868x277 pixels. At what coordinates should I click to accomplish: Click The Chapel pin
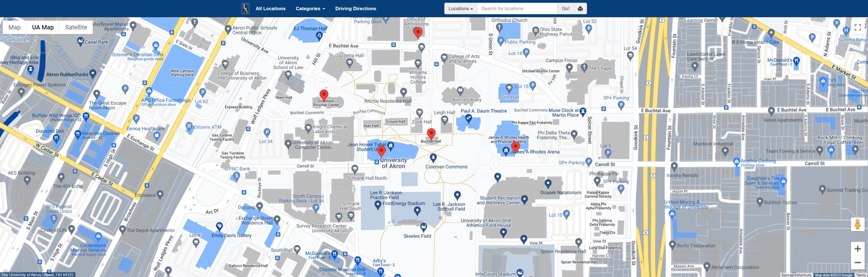coord(584,68)
